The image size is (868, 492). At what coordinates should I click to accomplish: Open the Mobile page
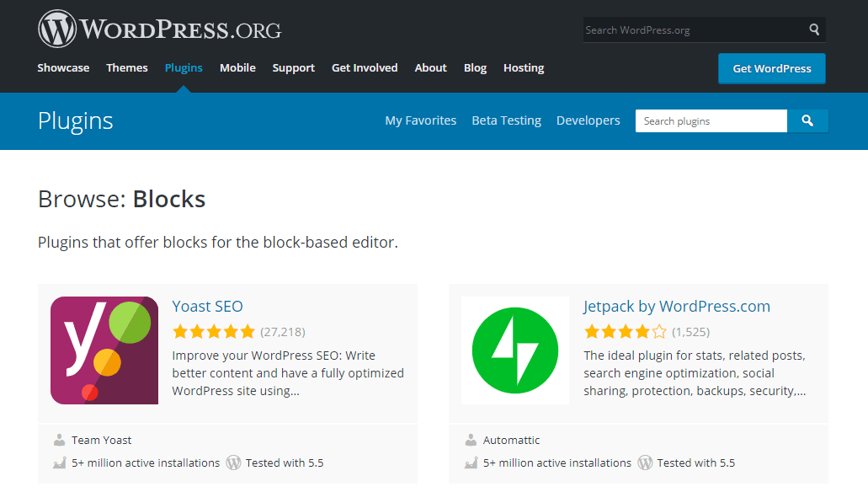[237, 67]
